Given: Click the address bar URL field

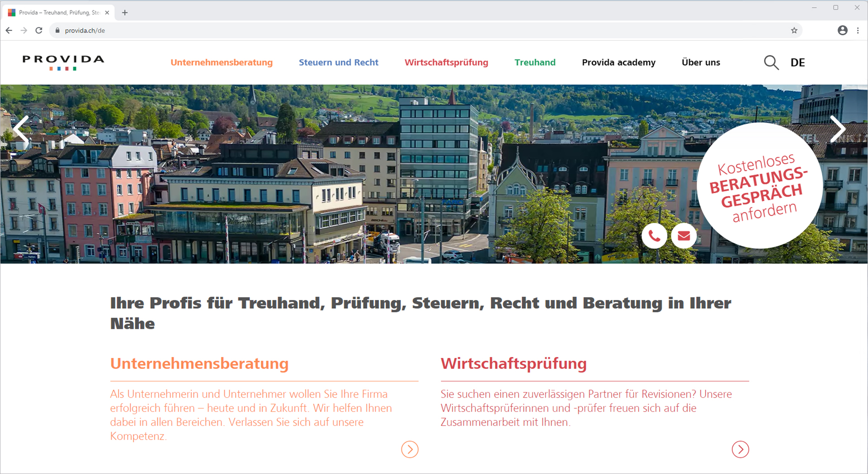Looking at the screenshot, I should (x=425, y=30).
